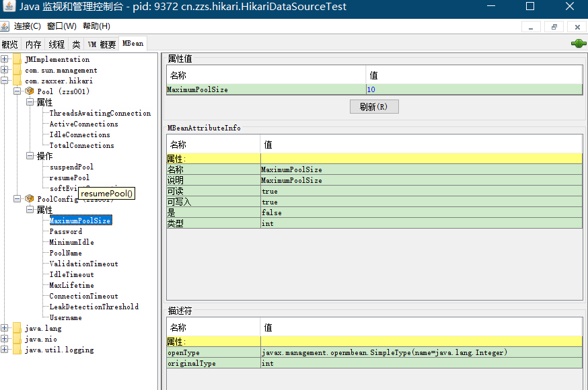Open the 窗口(W) menu
The width and height of the screenshot is (588, 390).
click(61, 26)
